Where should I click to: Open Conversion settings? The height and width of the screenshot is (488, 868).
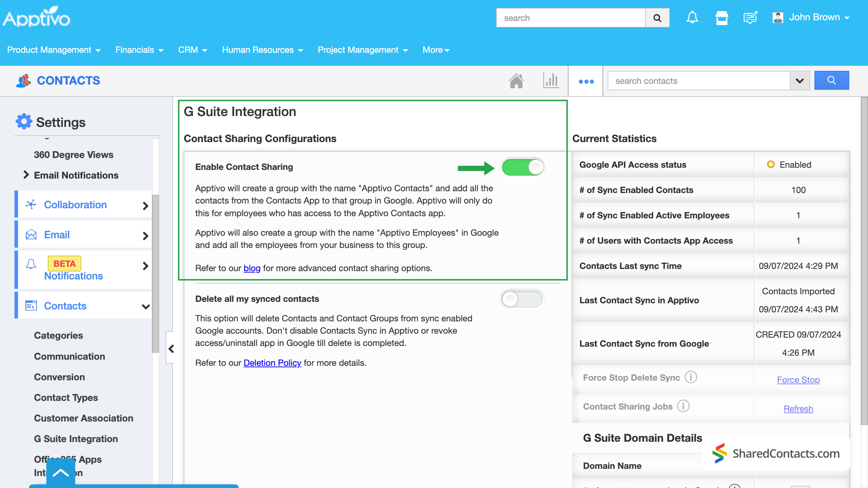tap(59, 377)
